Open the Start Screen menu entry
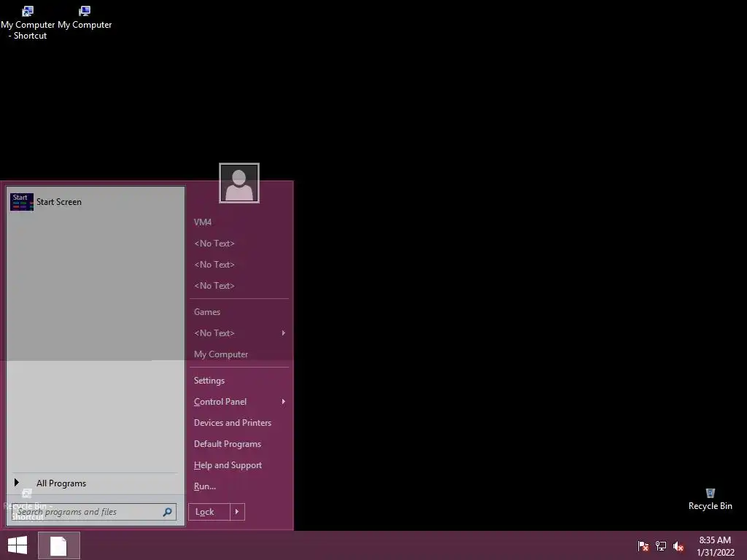Viewport: 747px width, 560px height. coord(96,202)
